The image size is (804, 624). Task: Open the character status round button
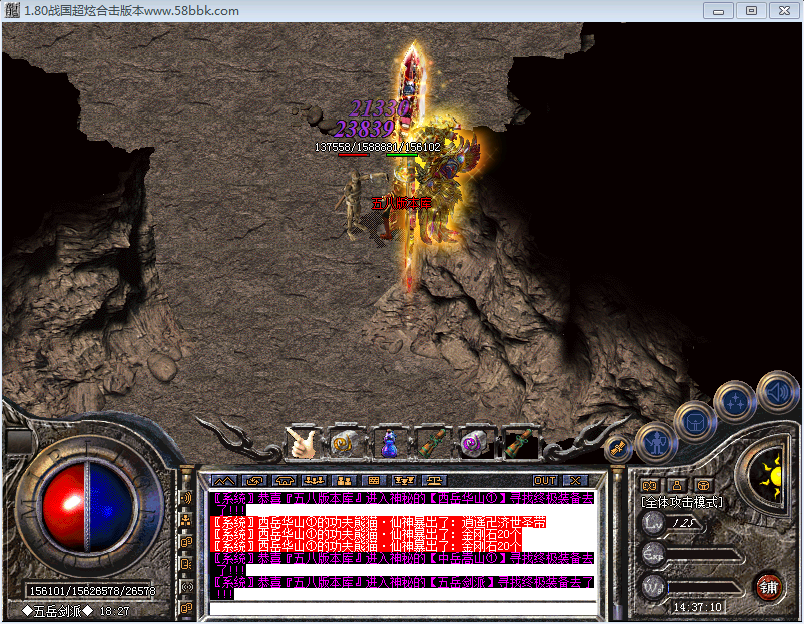(x=656, y=442)
